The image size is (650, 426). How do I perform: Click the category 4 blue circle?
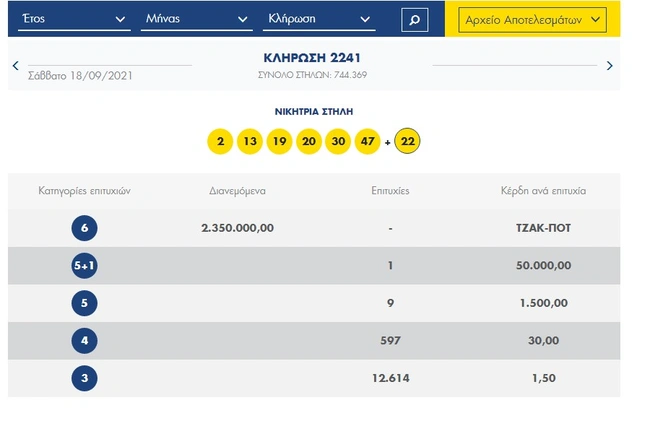click(x=85, y=341)
